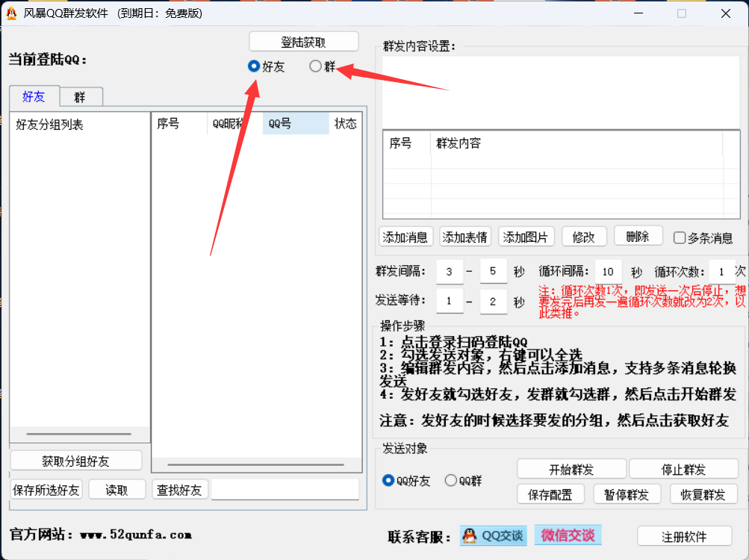The width and height of the screenshot is (749, 560).
Task: Click into the 群发内容设置 text area
Action: click(561, 92)
